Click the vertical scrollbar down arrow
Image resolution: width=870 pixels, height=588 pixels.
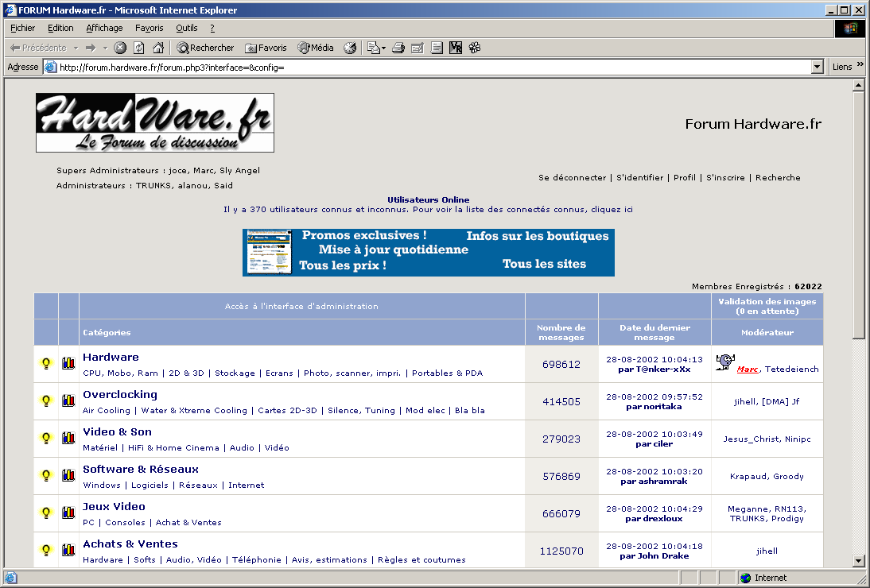858,560
